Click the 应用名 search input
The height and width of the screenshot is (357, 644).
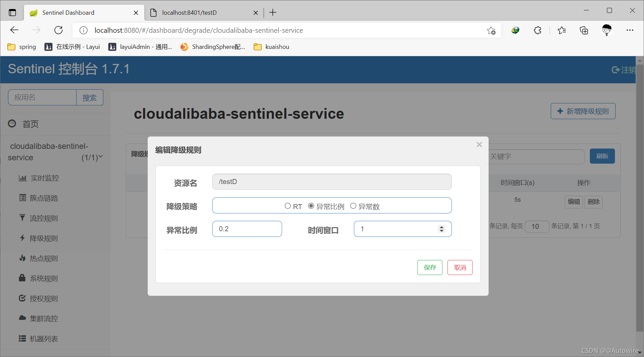[x=42, y=97]
